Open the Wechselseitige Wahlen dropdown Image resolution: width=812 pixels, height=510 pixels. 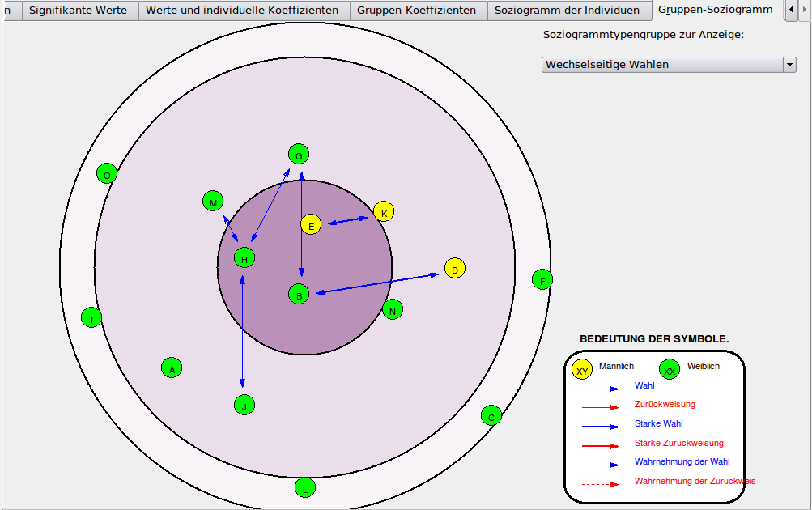pos(662,65)
